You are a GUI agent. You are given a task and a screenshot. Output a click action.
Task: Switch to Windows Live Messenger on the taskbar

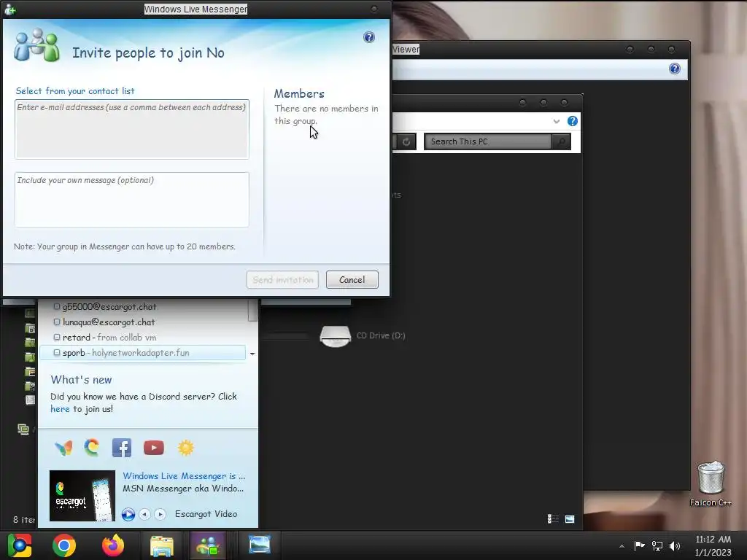coord(208,545)
